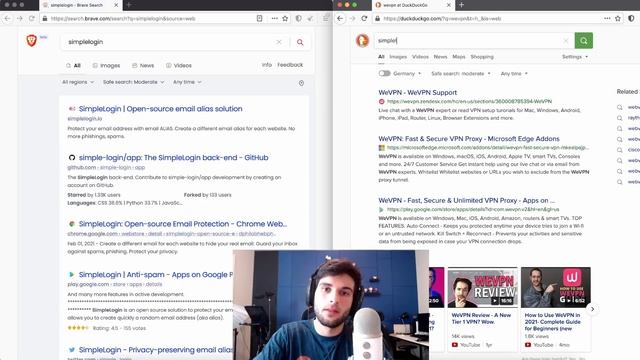Open the Brave Any time dropdown
Screen dimensions: 640x360
(187, 82)
